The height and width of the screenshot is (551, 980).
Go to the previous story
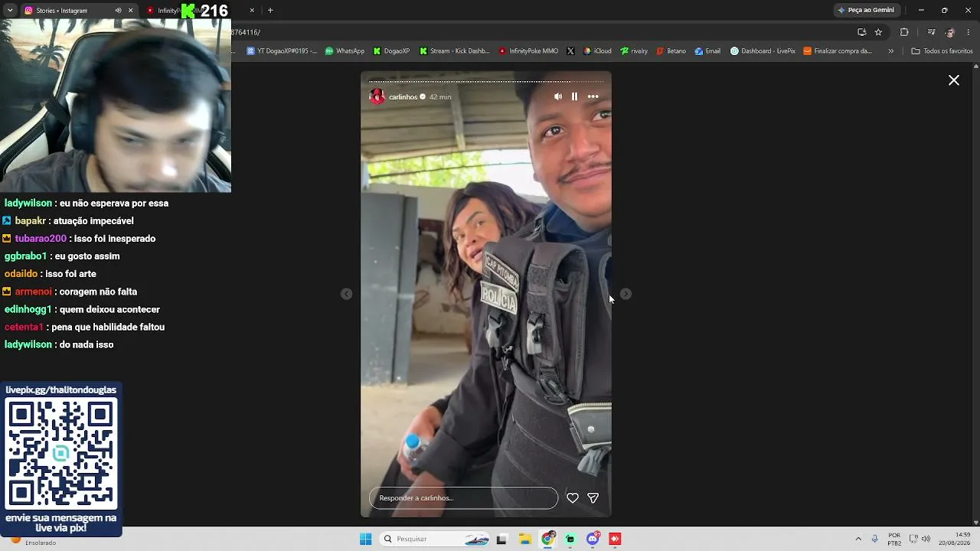coord(347,294)
